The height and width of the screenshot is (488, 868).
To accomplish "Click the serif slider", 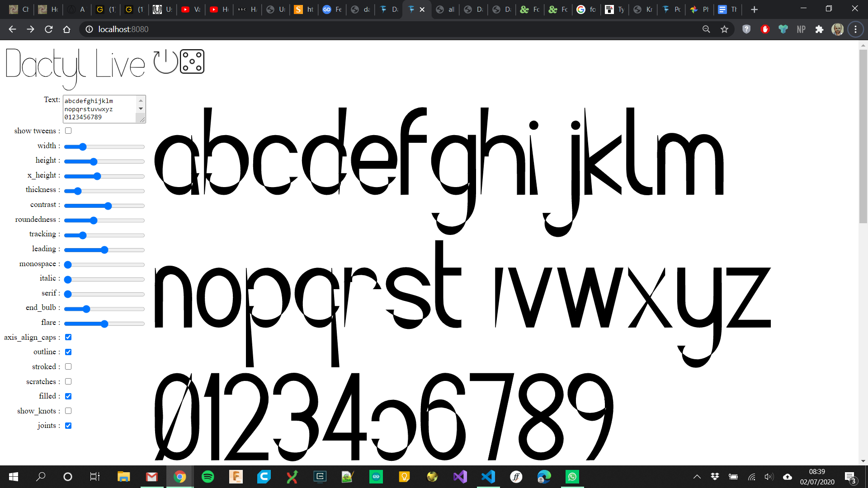I will (x=104, y=294).
